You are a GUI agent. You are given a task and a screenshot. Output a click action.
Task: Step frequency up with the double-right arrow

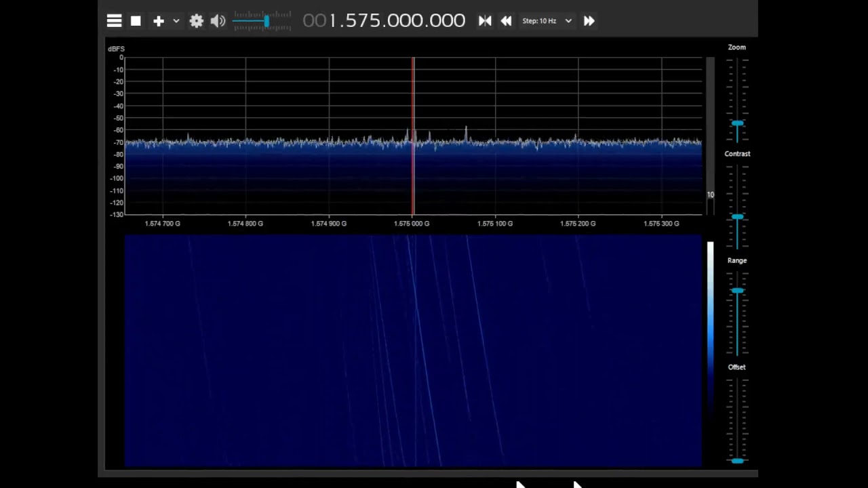tap(589, 21)
